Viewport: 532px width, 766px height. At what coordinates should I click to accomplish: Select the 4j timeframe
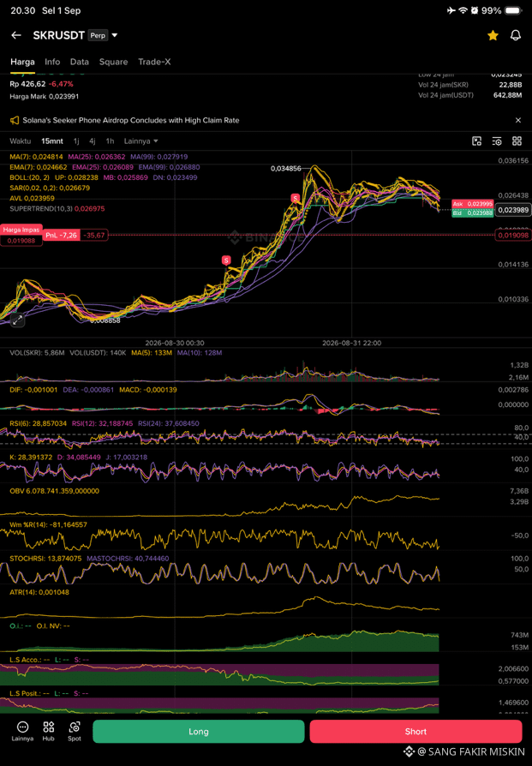[x=92, y=141]
